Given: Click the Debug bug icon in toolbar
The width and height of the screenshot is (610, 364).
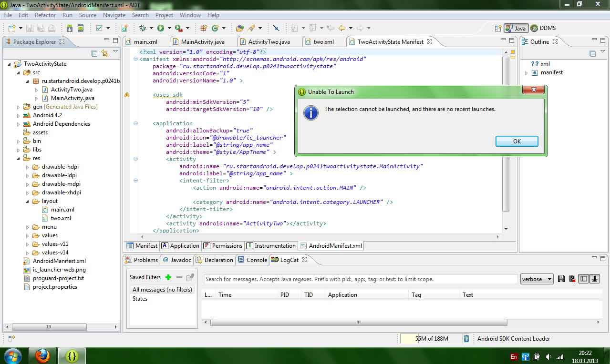Looking at the screenshot, I should point(142,28).
